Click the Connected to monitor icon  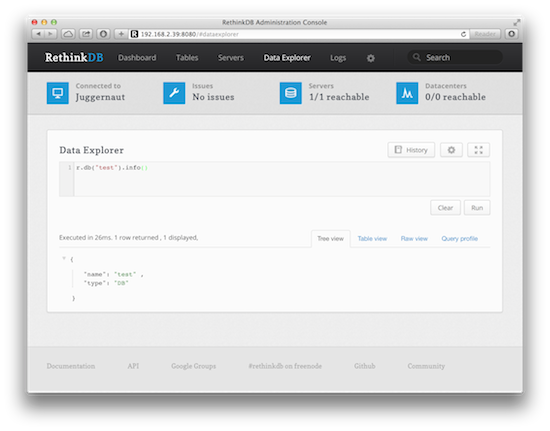click(x=58, y=93)
